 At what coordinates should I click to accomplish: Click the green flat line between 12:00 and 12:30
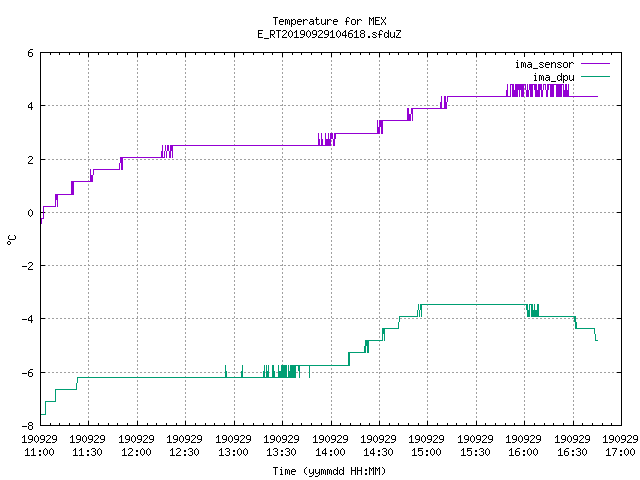click(x=161, y=378)
